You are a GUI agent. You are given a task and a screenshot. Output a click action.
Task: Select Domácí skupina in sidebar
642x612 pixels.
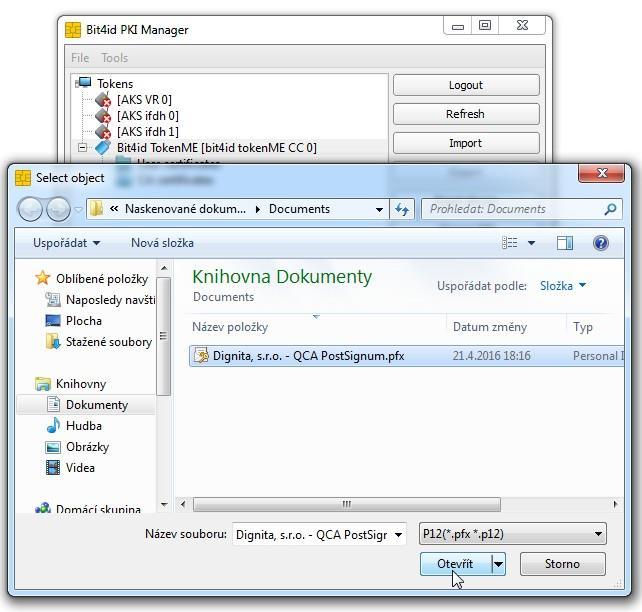(x=98, y=508)
